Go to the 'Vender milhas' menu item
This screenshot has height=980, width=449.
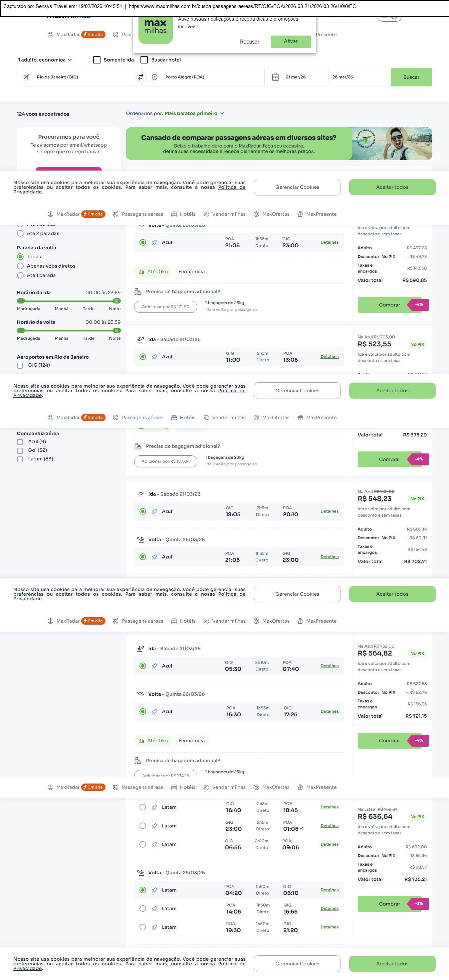pos(225,214)
